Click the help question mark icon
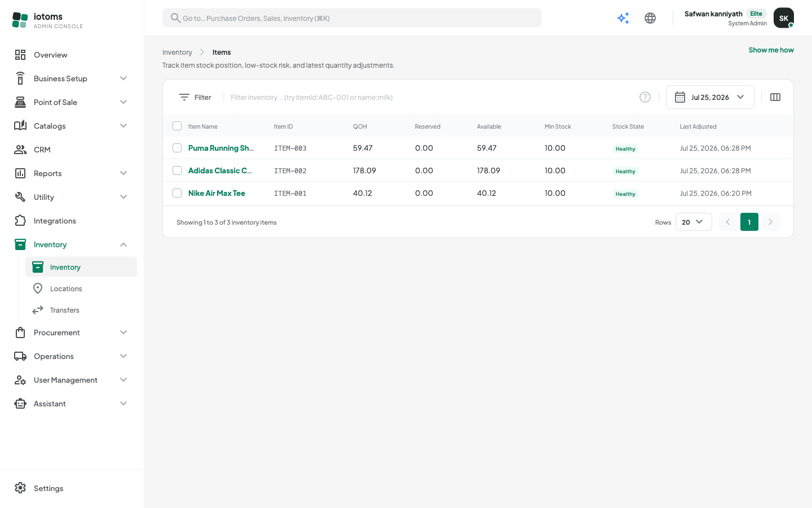This screenshot has height=508, width=812. [x=645, y=97]
